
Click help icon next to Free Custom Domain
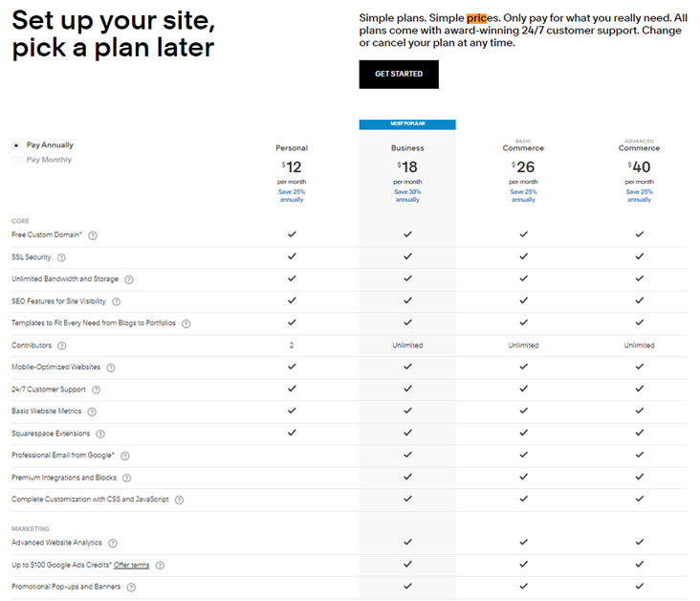pos(93,234)
